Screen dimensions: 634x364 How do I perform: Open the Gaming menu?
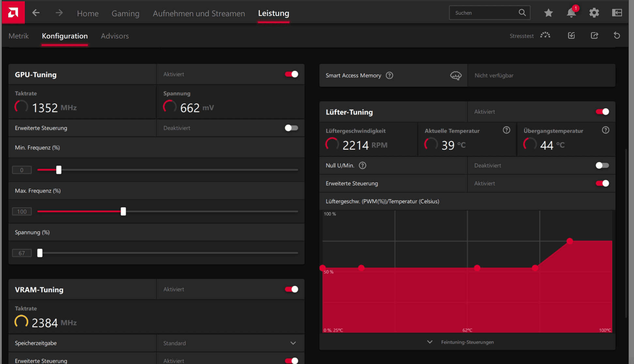pos(125,13)
